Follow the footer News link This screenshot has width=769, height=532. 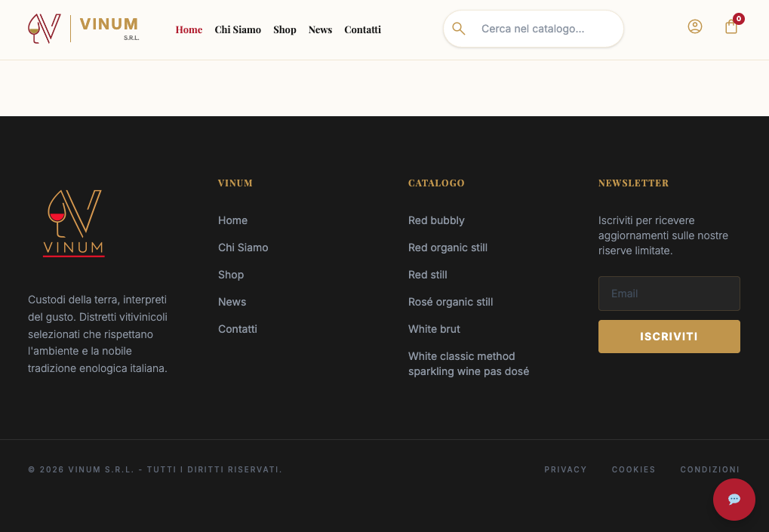point(232,302)
